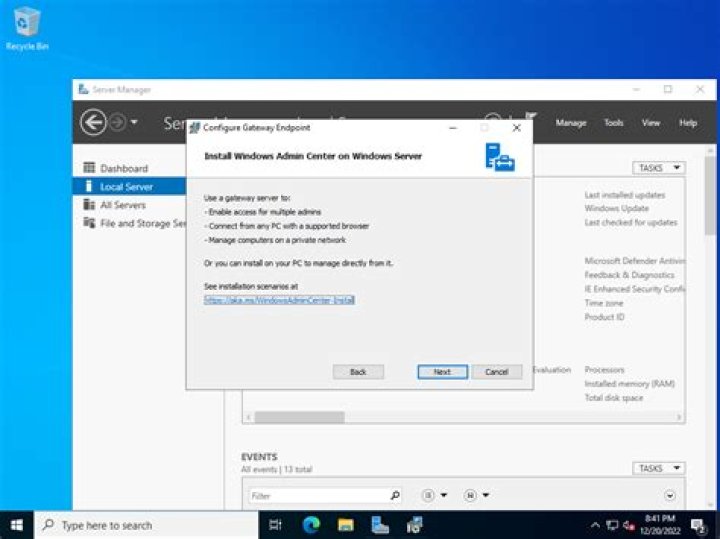Click the Product ID property label
720x539 pixels.
[604, 317]
